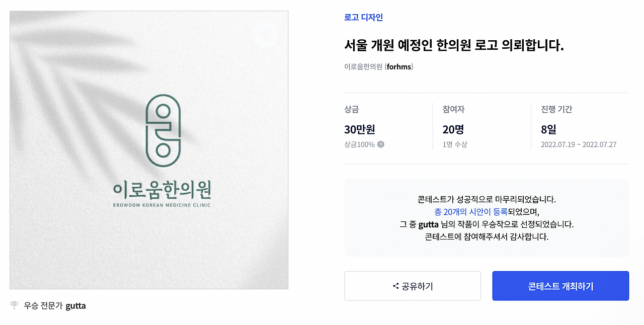Open the forhms client profile link
Viewport: 644px width, 325px height.
399,66
